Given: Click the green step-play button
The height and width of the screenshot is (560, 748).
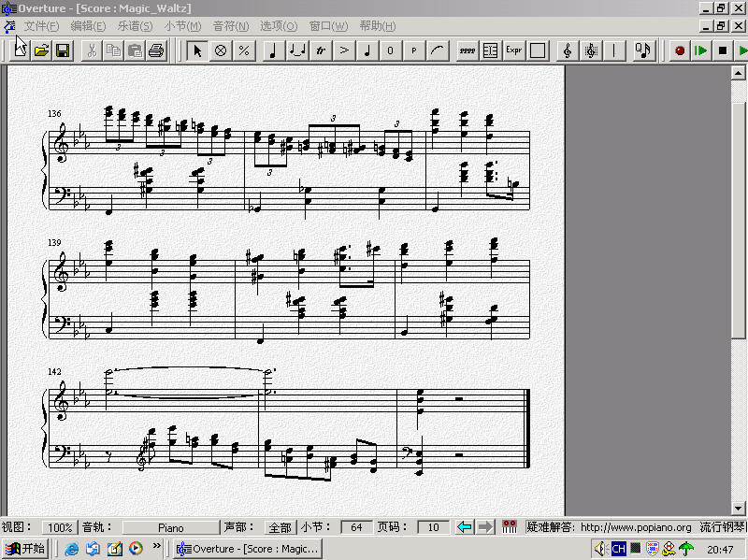Looking at the screenshot, I should click(700, 50).
